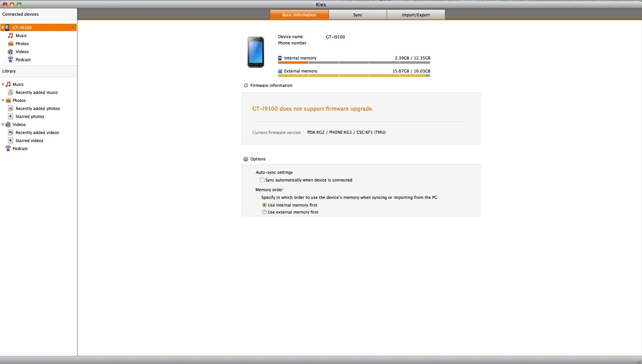Click the Internal memory phone icon
642x364 pixels.
click(280, 58)
